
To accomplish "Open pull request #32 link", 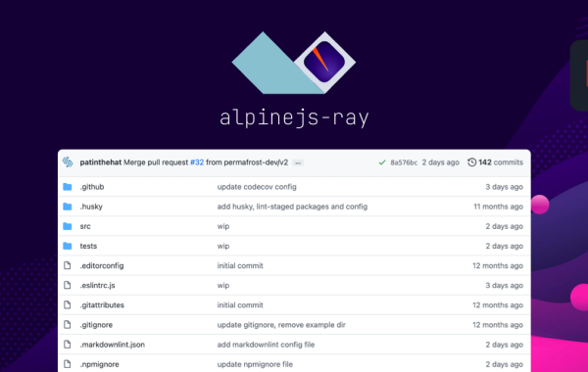I will point(197,163).
